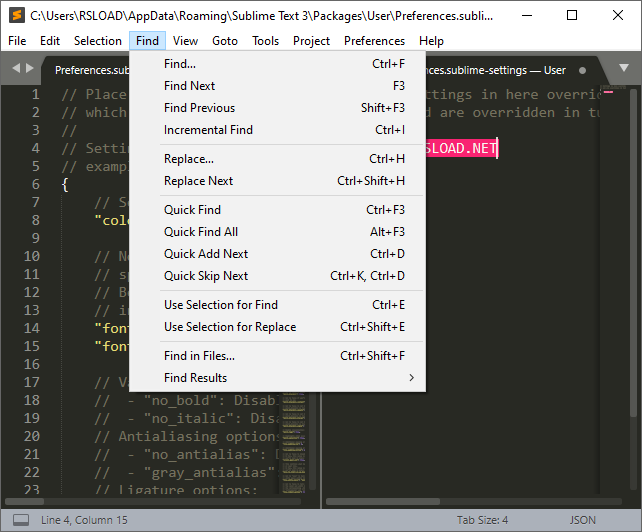The width and height of the screenshot is (642, 532).
Task: Select Replace Next
Action: pos(278,181)
